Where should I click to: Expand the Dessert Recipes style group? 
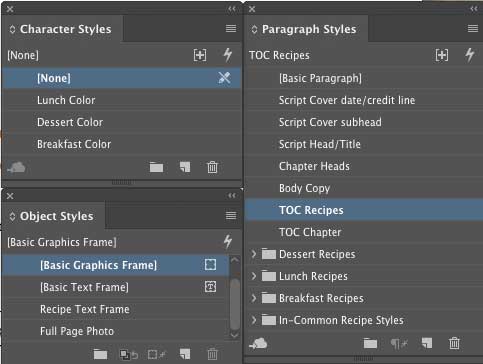254,254
